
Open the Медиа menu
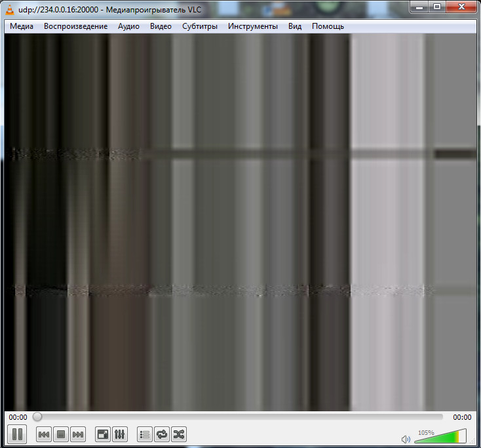coord(22,26)
